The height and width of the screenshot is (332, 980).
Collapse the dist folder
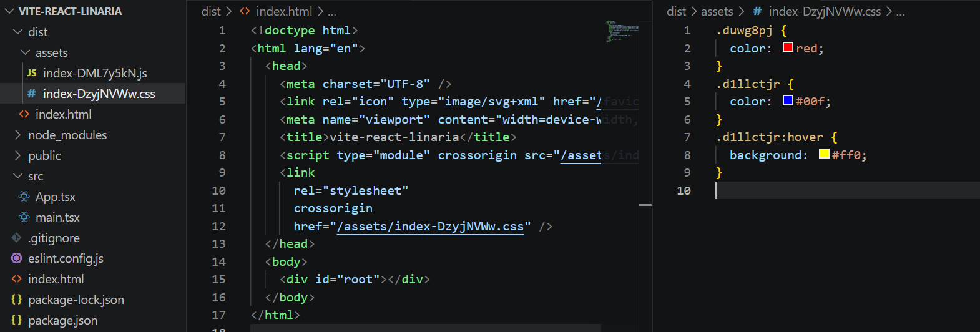(18, 32)
